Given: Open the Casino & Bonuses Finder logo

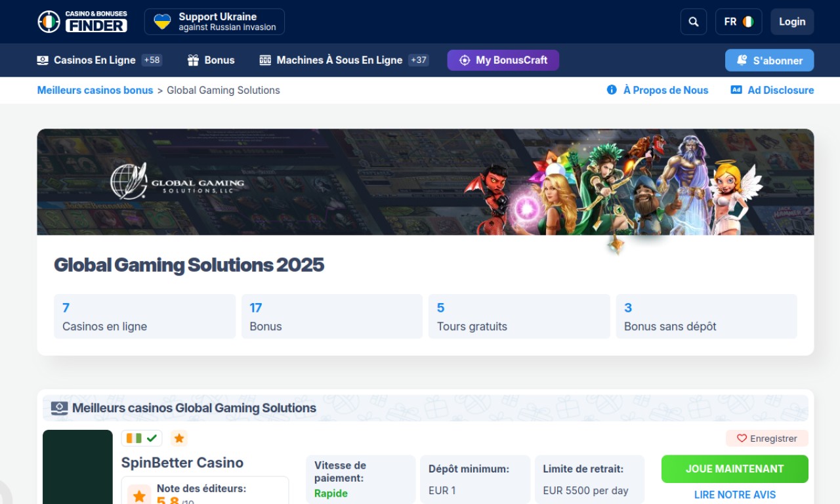Looking at the screenshot, I should click(82, 22).
